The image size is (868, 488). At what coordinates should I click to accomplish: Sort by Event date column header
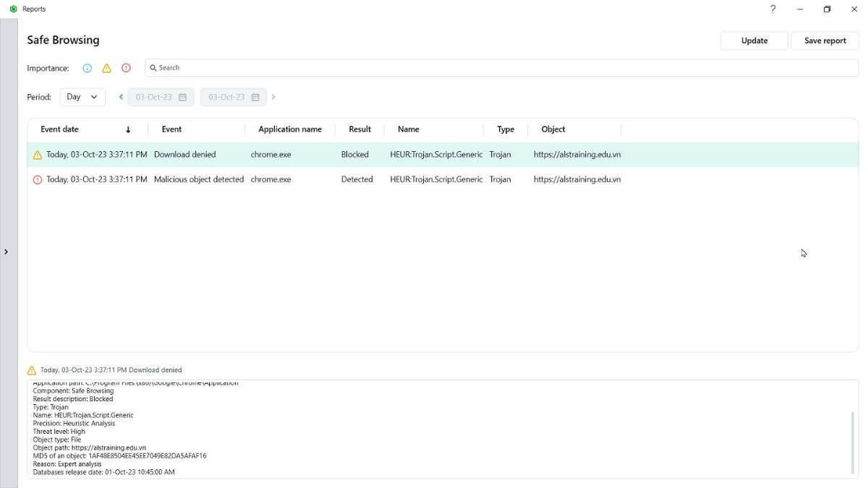(x=60, y=129)
